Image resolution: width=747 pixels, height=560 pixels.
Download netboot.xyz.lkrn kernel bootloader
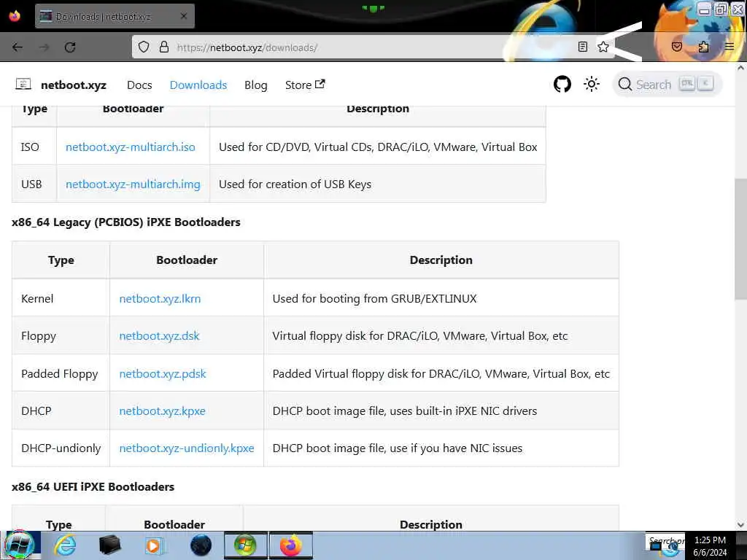160,298
